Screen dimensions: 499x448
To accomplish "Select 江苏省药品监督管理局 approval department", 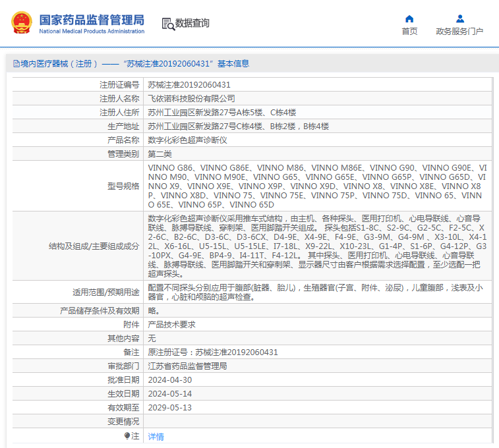I will click(x=187, y=366).
